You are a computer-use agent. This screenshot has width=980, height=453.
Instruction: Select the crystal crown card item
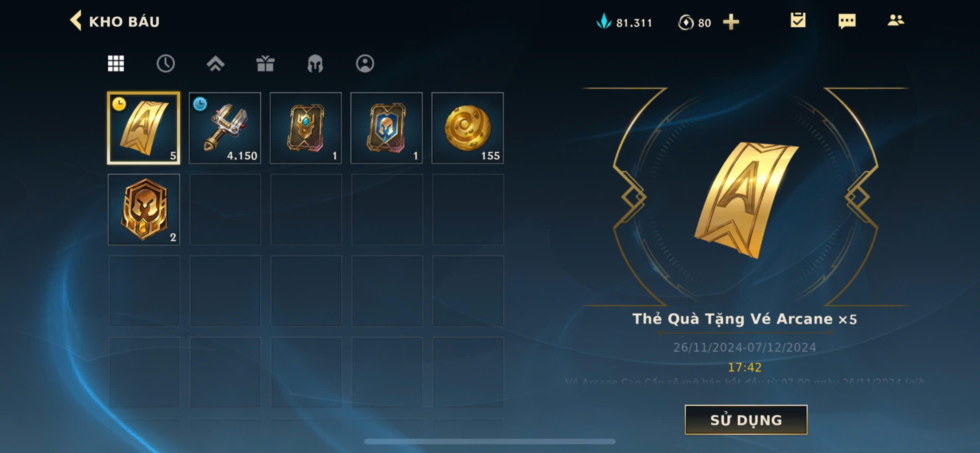(306, 128)
